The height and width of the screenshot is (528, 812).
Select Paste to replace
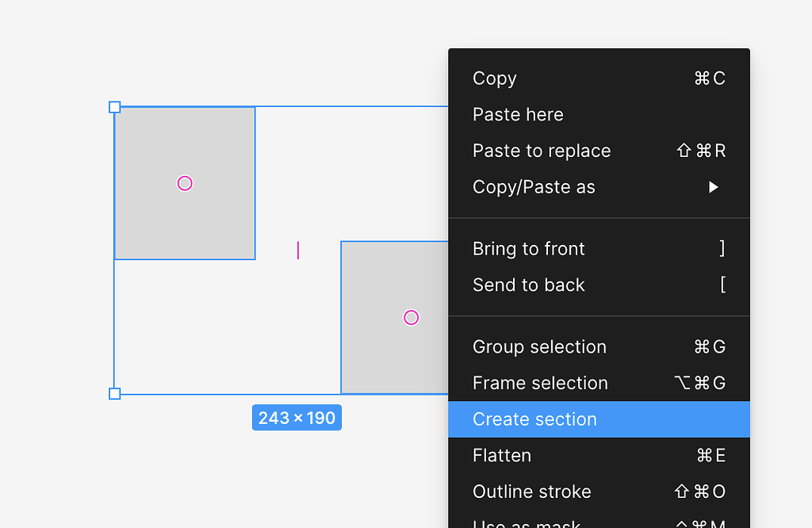(542, 151)
